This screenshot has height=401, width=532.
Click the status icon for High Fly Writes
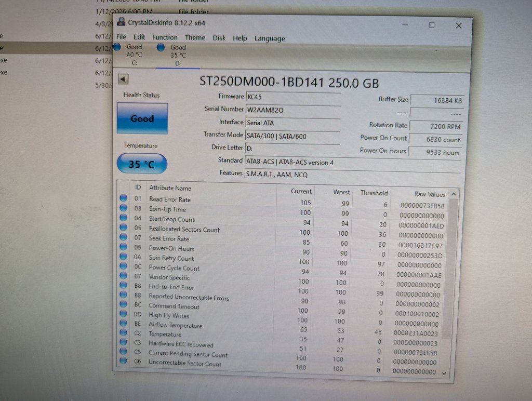point(124,314)
